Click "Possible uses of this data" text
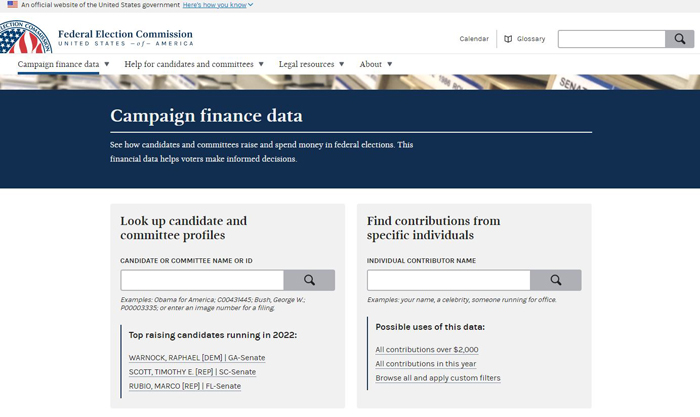This screenshot has width=700, height=417. point(430,327)
